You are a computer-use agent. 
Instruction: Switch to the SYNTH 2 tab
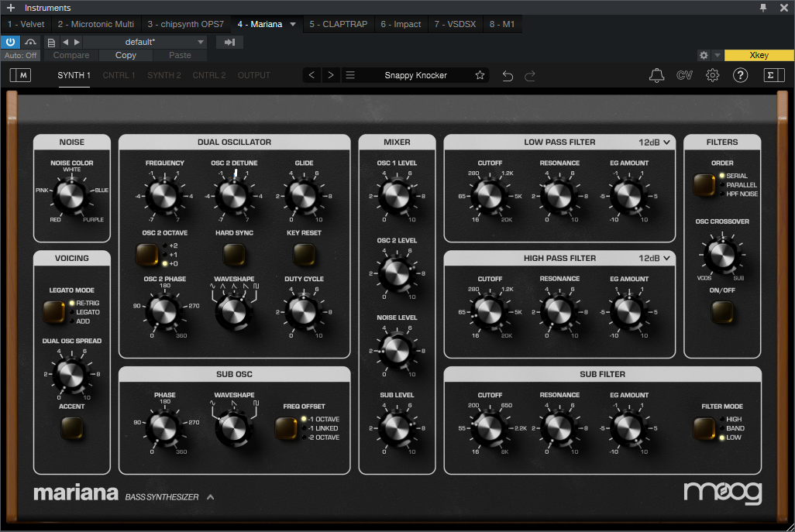164,75
